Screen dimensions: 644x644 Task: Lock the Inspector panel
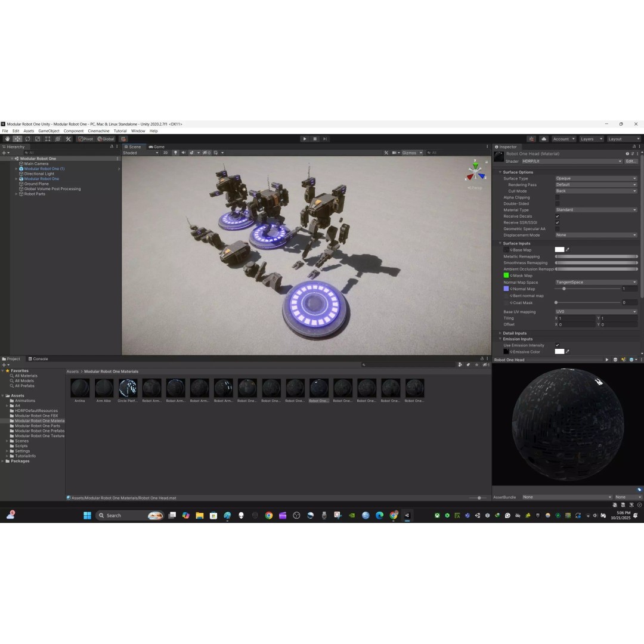(x=634, y=146)
